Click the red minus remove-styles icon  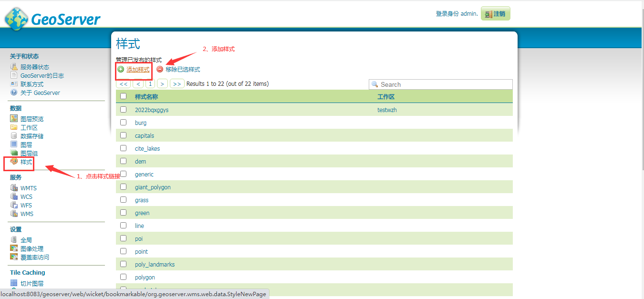tap(160, 70)
